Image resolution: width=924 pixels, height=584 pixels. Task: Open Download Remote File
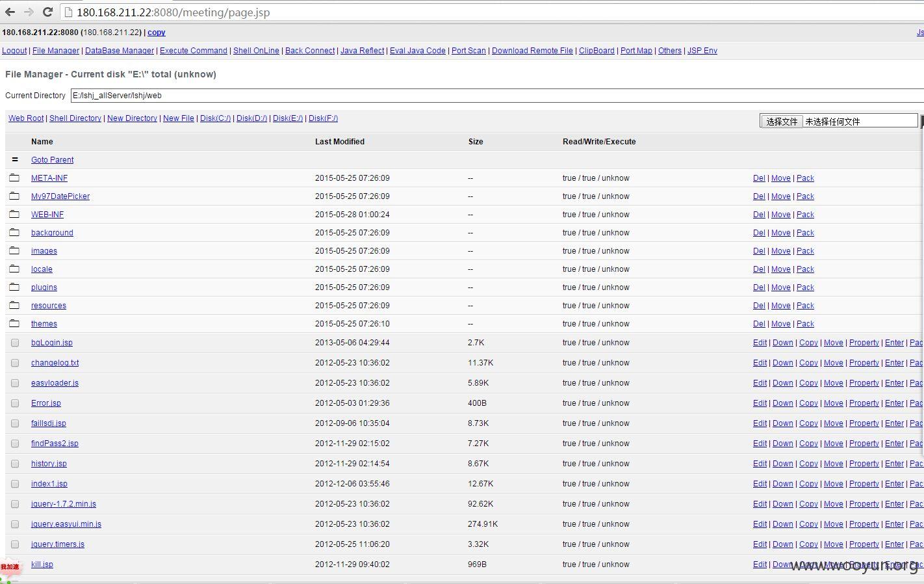coord(532,51)
